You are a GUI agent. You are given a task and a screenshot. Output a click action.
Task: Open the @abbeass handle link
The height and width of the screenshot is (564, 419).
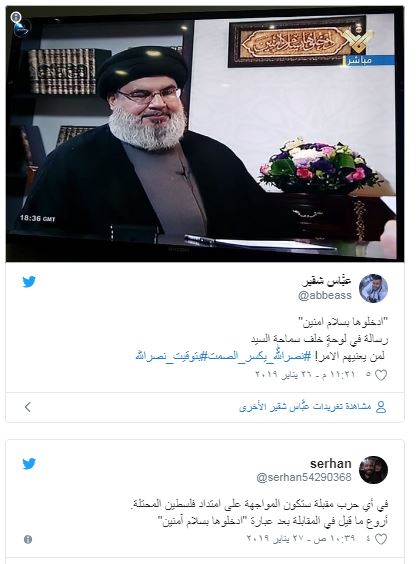click(x=325, y=295)
